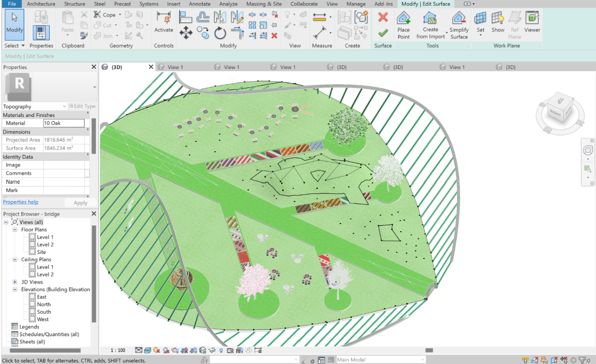The image size is (596, 364).
Task: Use the Mirror - Pick Axis tool
Action: pyautogui.click(x=220, y=17)
